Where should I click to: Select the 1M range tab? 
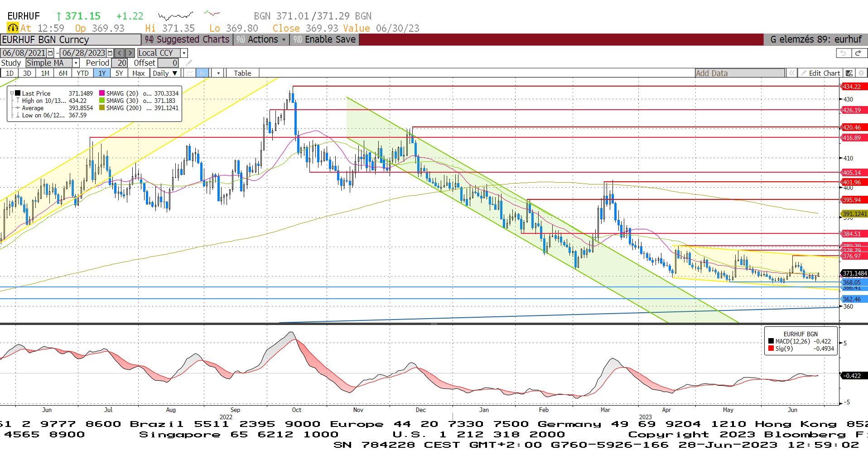click(x=45, y=73)
